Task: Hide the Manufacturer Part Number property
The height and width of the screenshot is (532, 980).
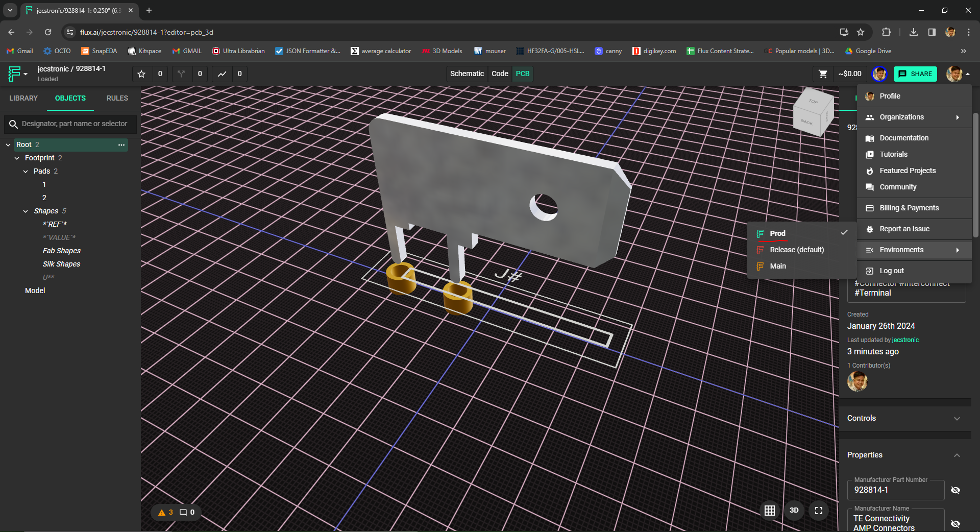Action: [x=955, y=490]
